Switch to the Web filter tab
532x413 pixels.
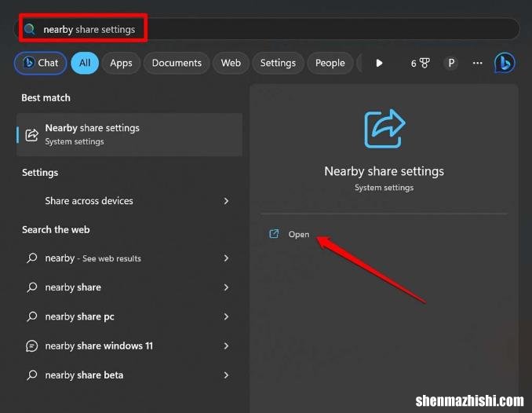231,63
